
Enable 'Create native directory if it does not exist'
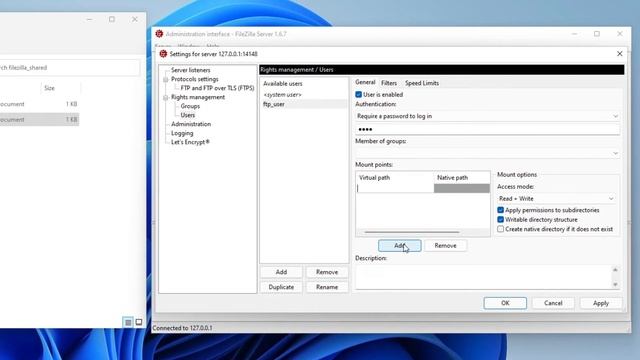click(500, 229)
